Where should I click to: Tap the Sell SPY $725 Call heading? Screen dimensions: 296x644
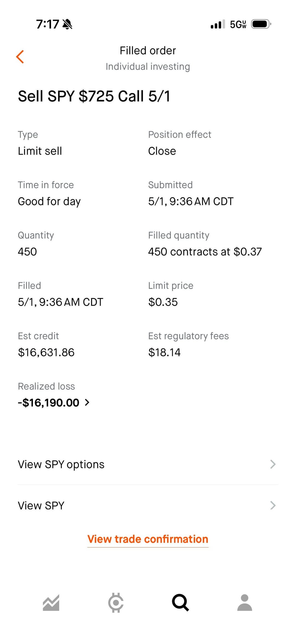(94, 96)
